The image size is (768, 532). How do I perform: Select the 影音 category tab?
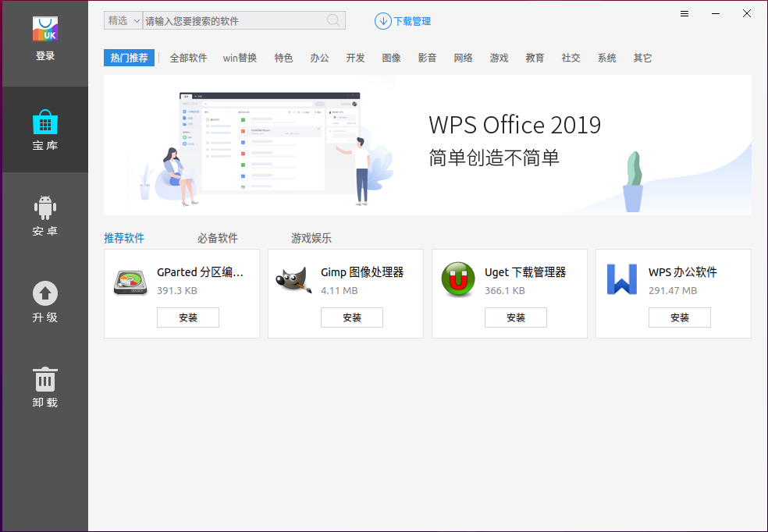tap(427, 58)
